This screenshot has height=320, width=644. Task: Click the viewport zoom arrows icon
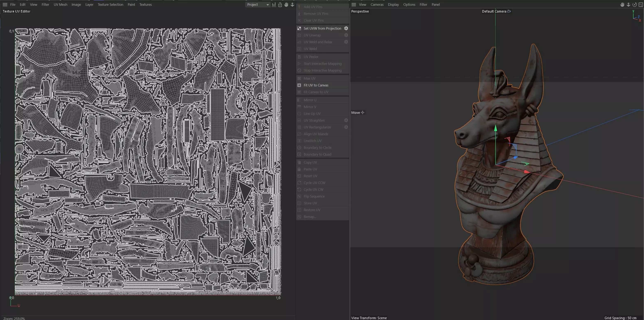pos(628,5)
